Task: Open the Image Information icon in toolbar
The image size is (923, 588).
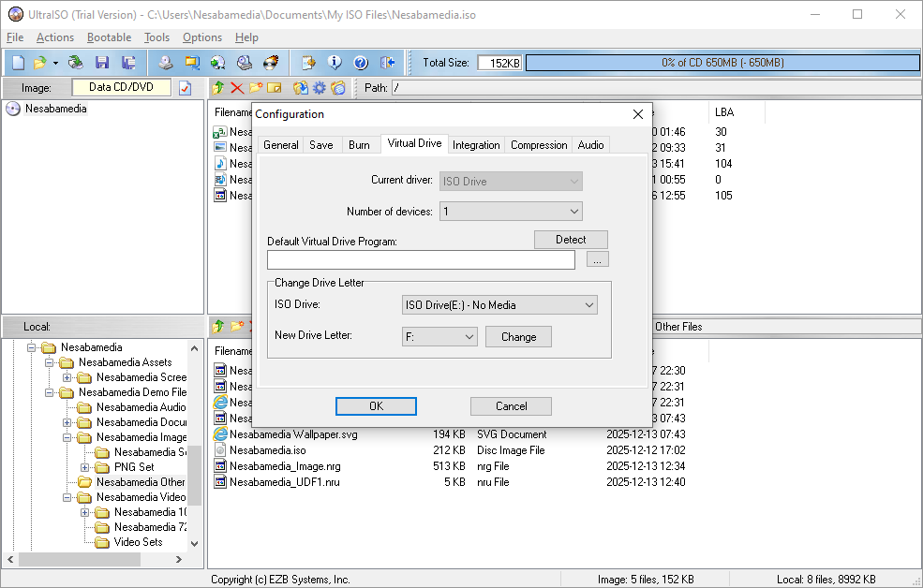Action: 335,63
